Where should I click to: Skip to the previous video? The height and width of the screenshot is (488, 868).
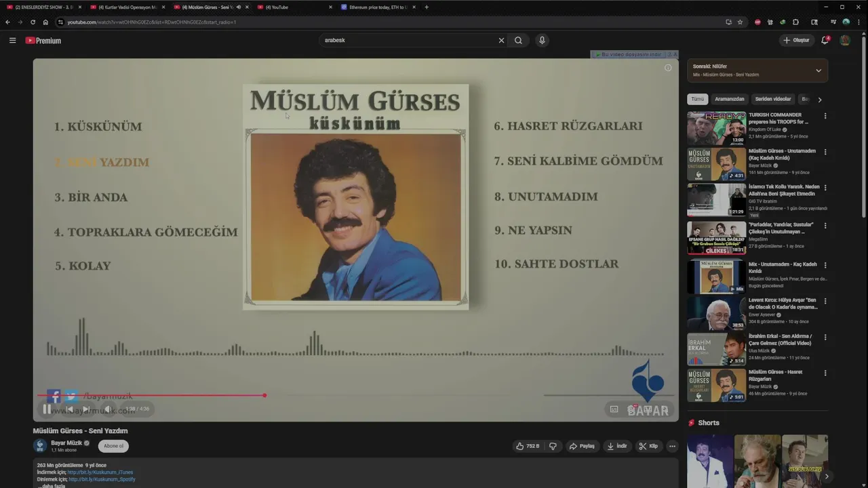click(68, 409)
